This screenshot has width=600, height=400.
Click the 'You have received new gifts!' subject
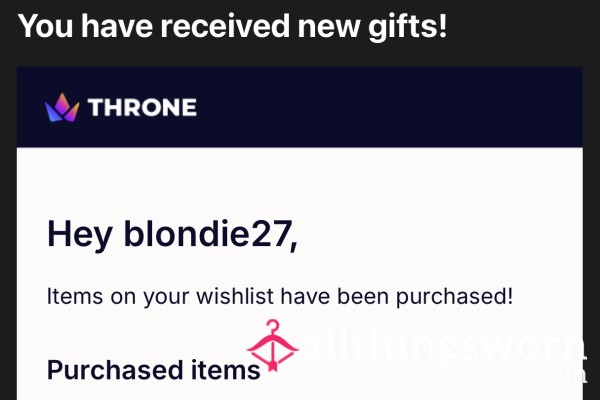(232, 26)
